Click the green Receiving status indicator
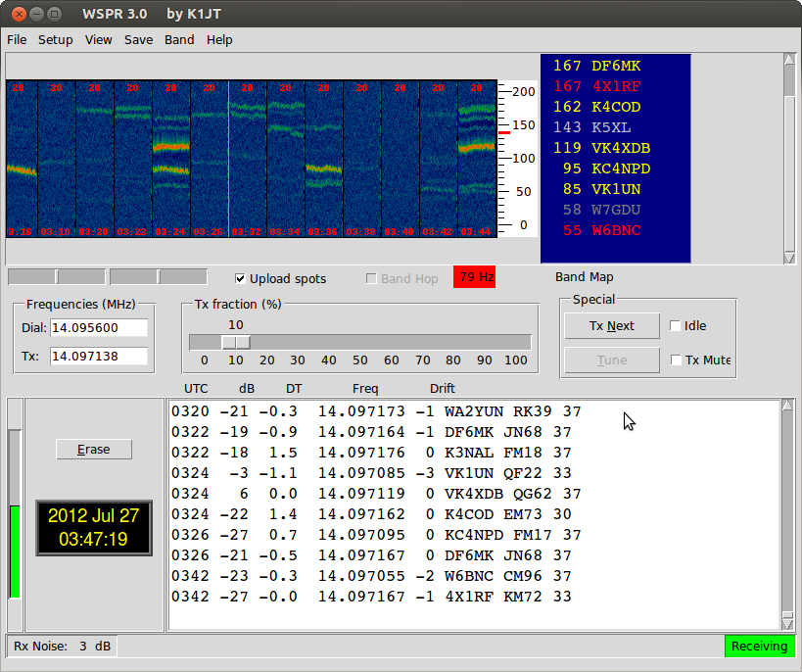The image size is (802, 672). [759, 647]
